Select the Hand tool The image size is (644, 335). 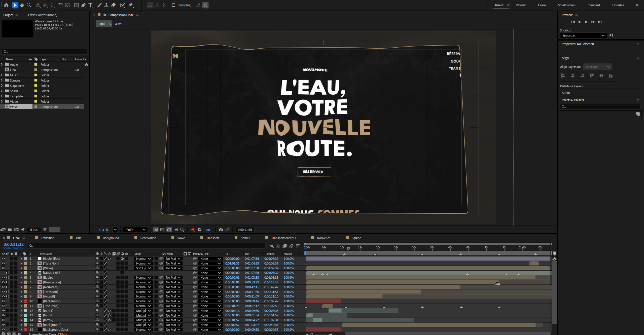coord(22,5)
